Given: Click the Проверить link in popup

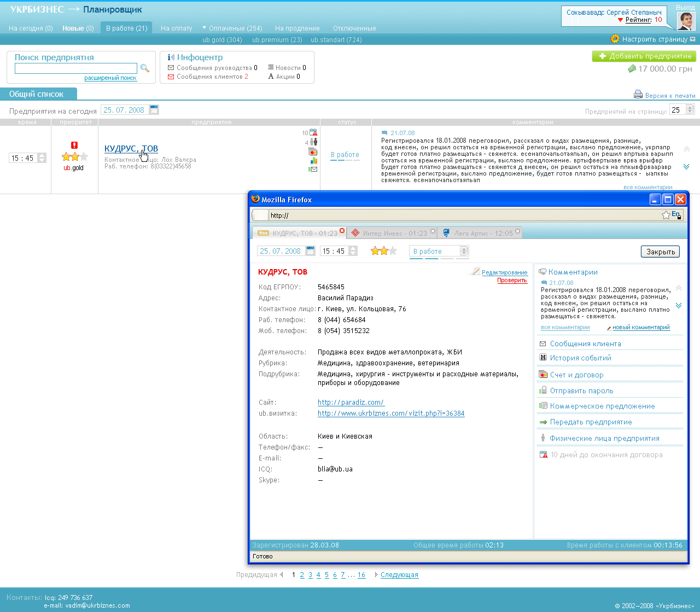Looking at the screenshot, I should click(512, 281).
